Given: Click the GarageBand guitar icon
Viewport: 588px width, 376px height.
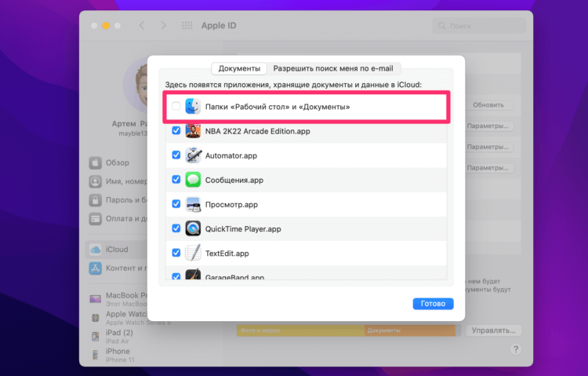Looking at the screenshot, I should coord(193,275).
